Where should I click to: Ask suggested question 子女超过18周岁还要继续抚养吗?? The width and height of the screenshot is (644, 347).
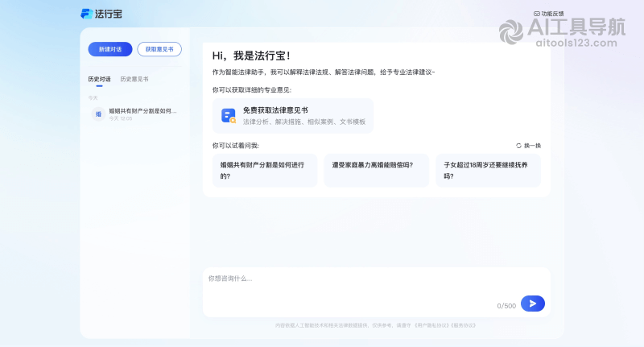click(x=489, y=171)
